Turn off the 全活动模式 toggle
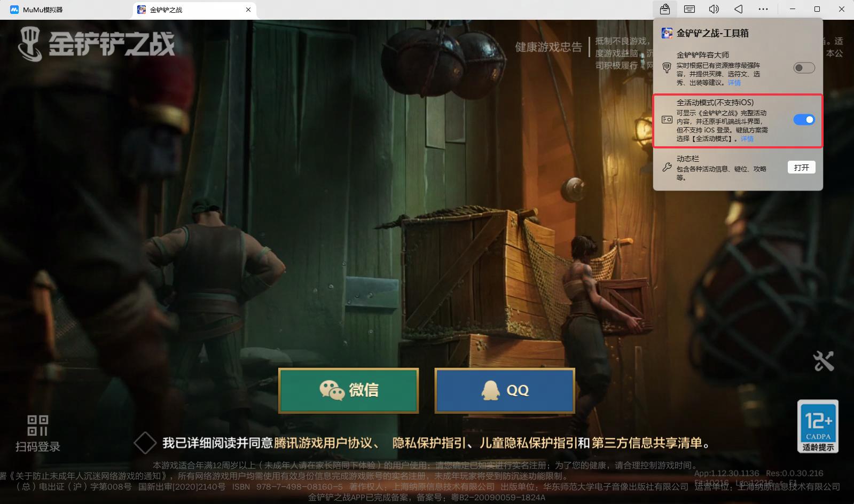854x504 pixels. tap(803, 120)
